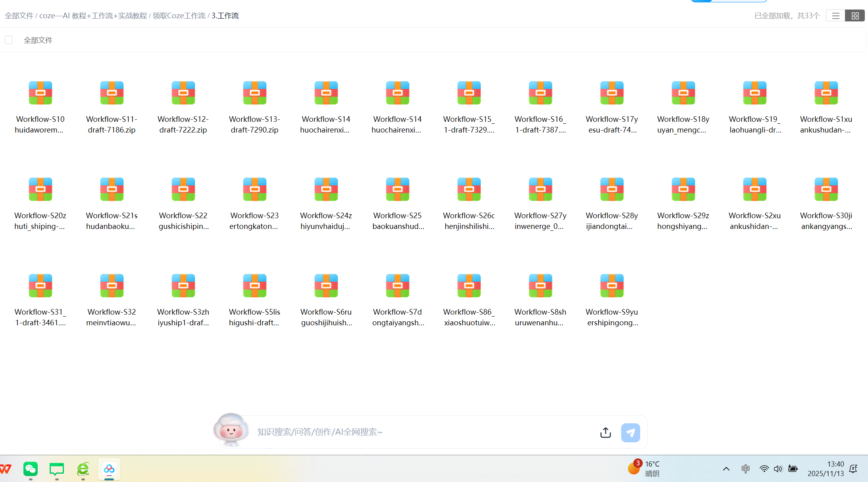Viewport: 868px width, 482px height.
Task: Select Workflow-S9 yuershipingong zip file
Action: [612, 286]
